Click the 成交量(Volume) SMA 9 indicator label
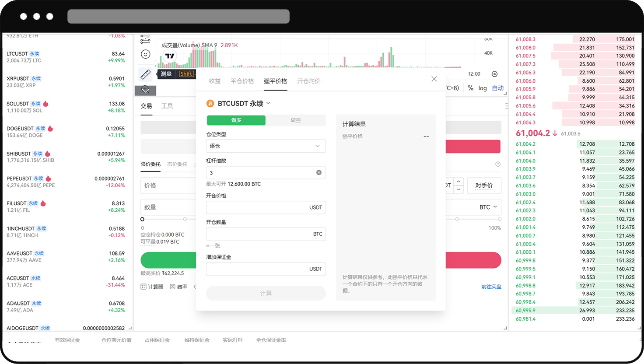The height and width of the screenshot is (364, 644). tap(189, 45)
